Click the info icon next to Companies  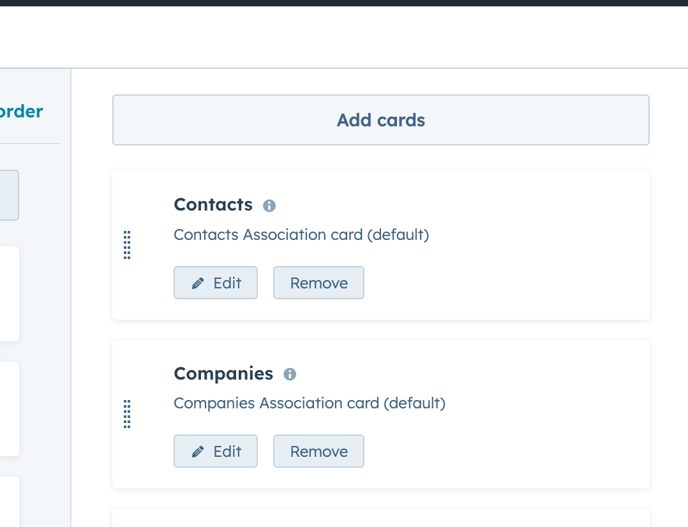tap(290, 374)
